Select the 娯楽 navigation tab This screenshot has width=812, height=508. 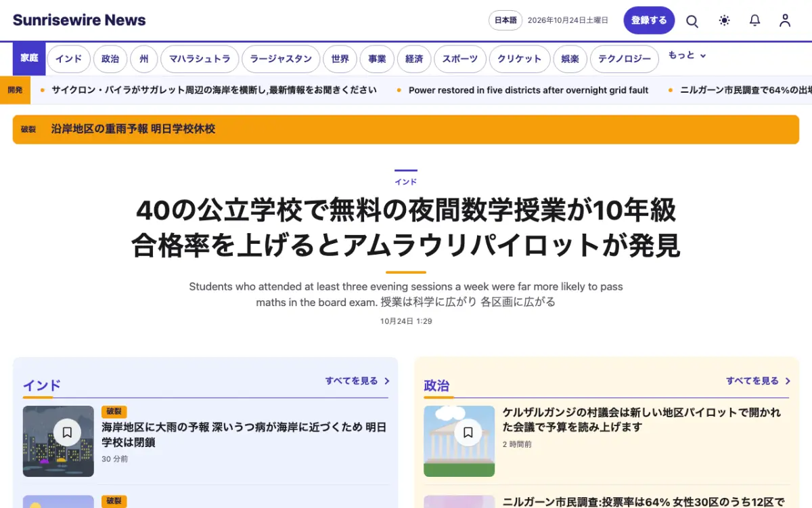pos(570,59)
